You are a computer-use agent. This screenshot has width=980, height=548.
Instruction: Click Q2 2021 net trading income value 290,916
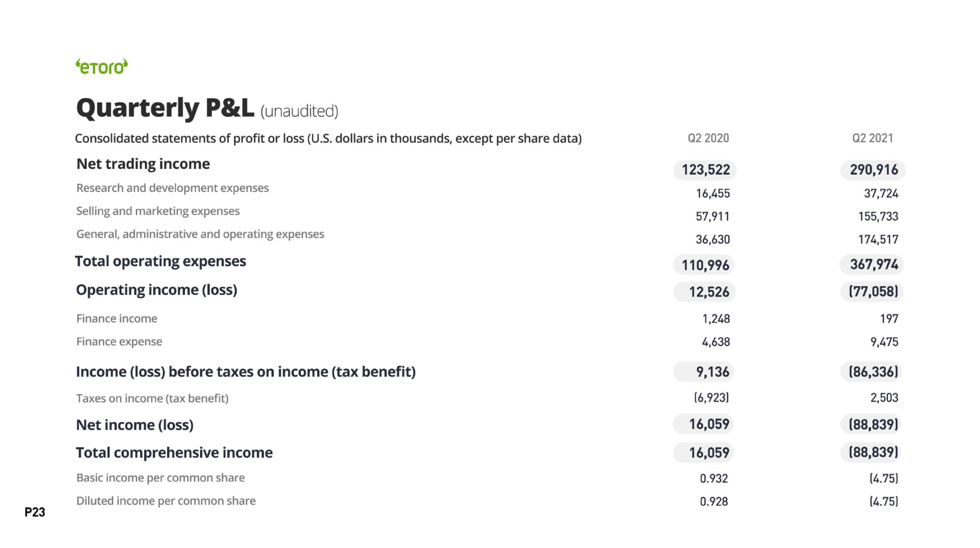click(874, 170)
